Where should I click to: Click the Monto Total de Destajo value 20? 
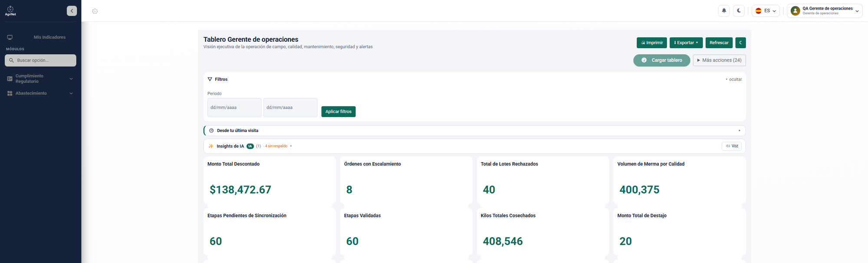(x=625, y=241)
